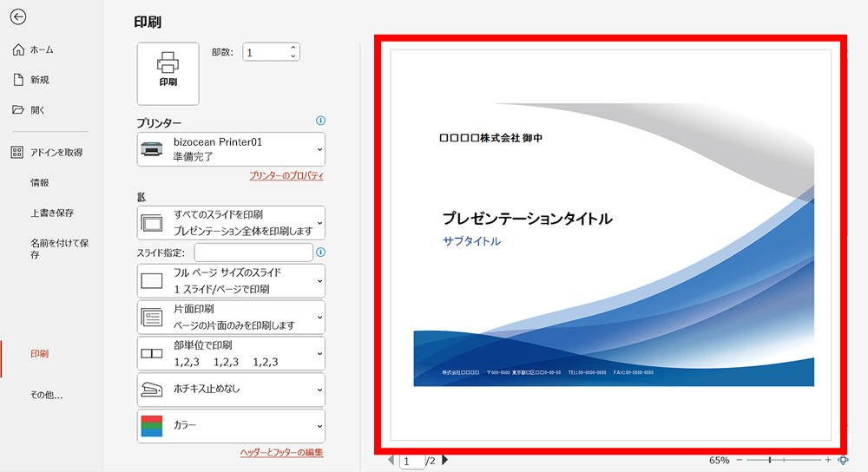868x472 pixels.
Task: Open ヘッダーとフッターの編集 link
Action: tap(282, 453)
